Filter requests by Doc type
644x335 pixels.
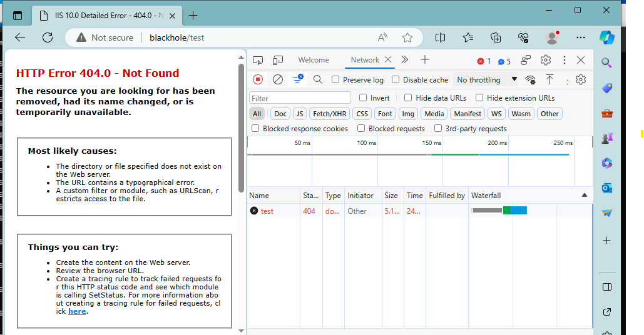coord(280,114)
